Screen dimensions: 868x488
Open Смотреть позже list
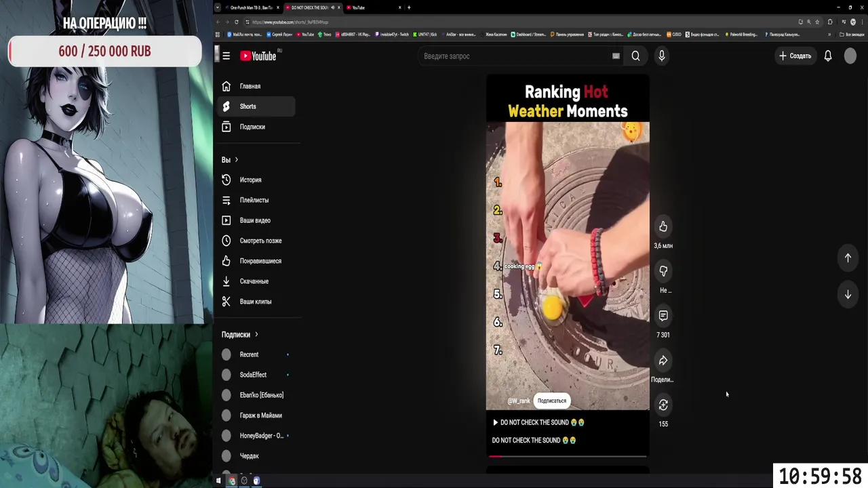(258, 241)
